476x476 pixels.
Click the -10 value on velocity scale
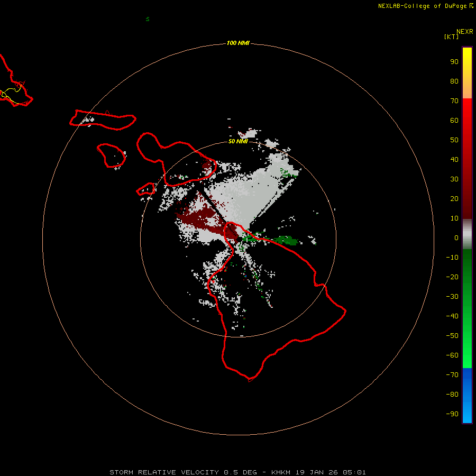(x=452, y=258)
